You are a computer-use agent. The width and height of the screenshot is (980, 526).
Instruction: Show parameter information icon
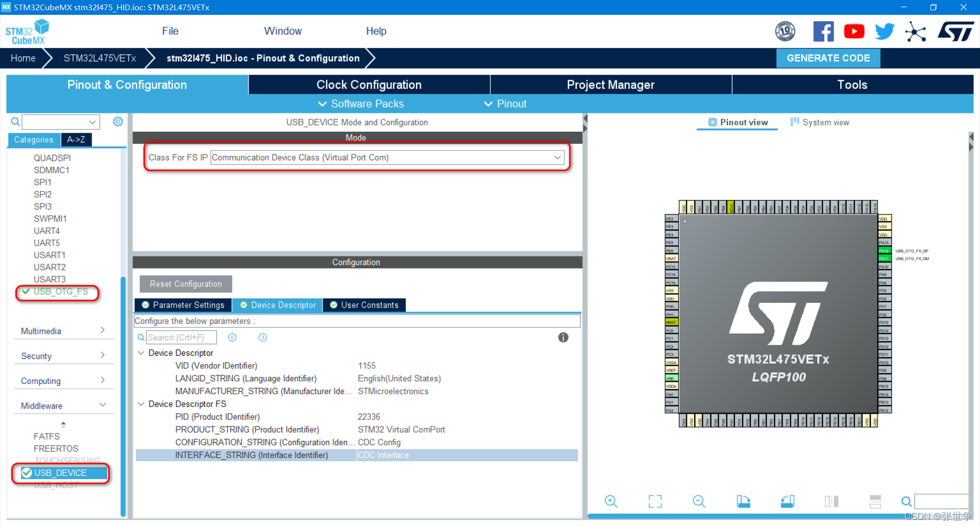[563, 338]
